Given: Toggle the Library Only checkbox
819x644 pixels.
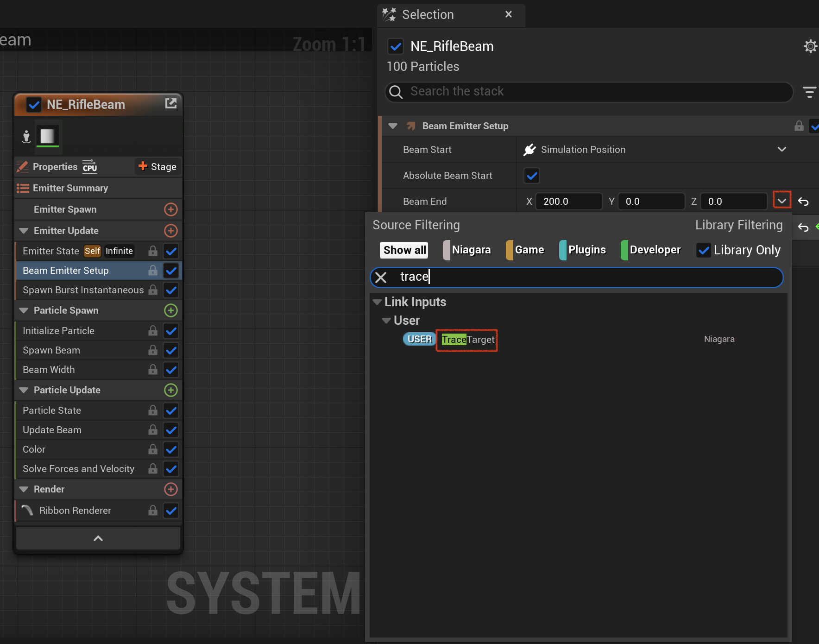Looking at the screenshot, I should [x=704, y=250].
